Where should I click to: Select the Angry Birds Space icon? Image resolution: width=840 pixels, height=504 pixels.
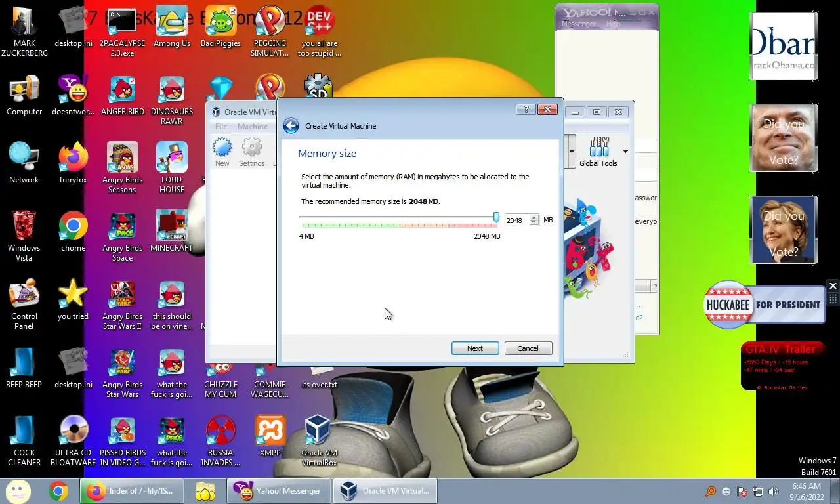click(x=122, y=237)
